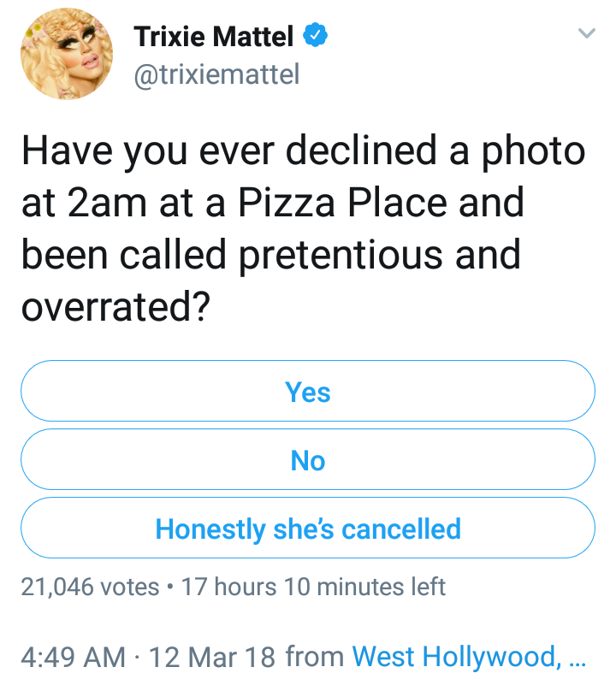Click the blue verified badge icon
This screenshot has width=616, height=679.
coord(316,36)
